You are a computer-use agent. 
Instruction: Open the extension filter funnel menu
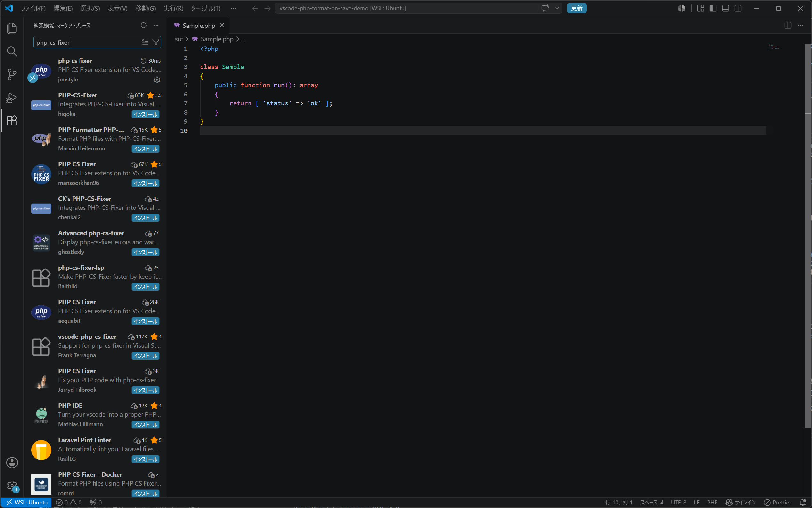[156, 42]
